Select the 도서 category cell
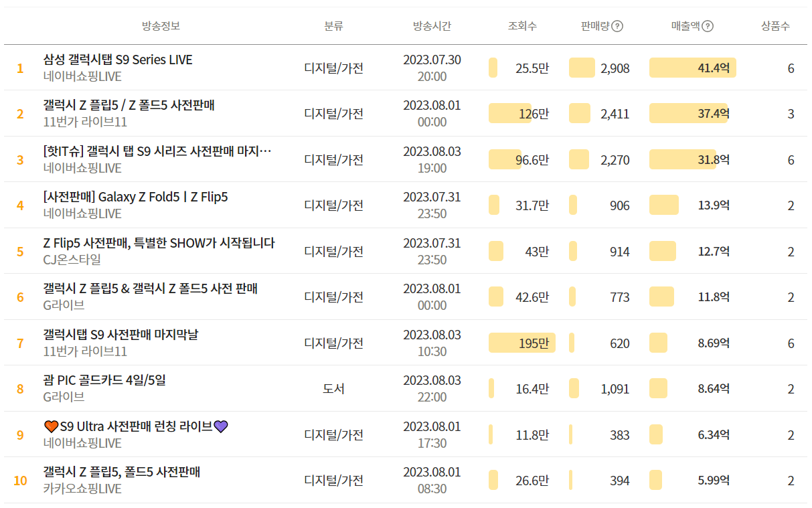Screen dimensions: 812x508 point(333,388)
